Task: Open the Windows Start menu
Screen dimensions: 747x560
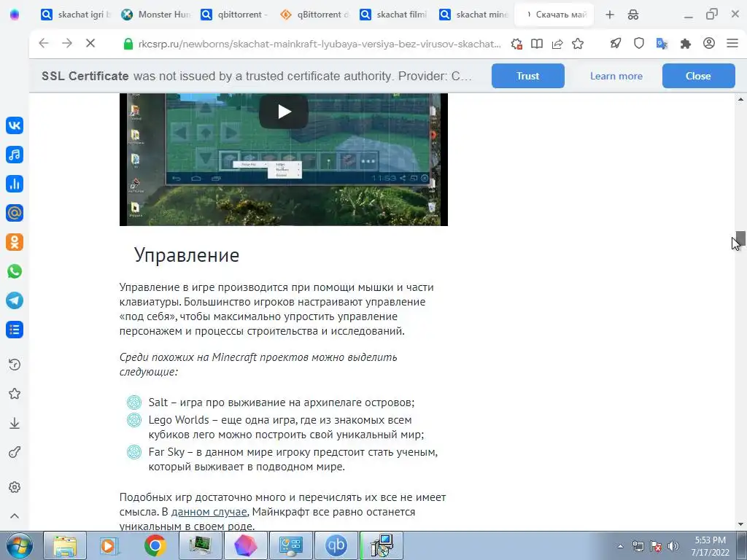Action: pos(18,545)
